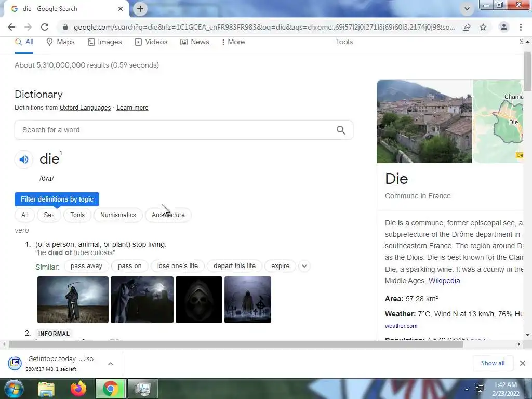Play the pronunciation of die

point(24,159)
